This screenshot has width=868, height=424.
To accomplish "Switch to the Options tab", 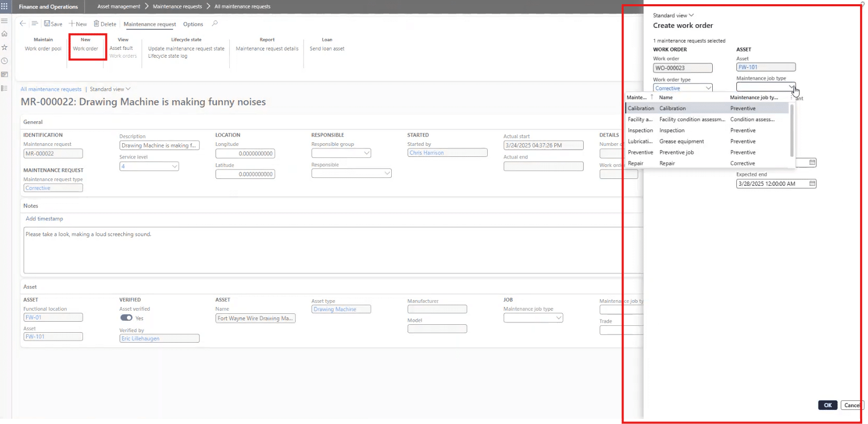I will coord(193,24).
